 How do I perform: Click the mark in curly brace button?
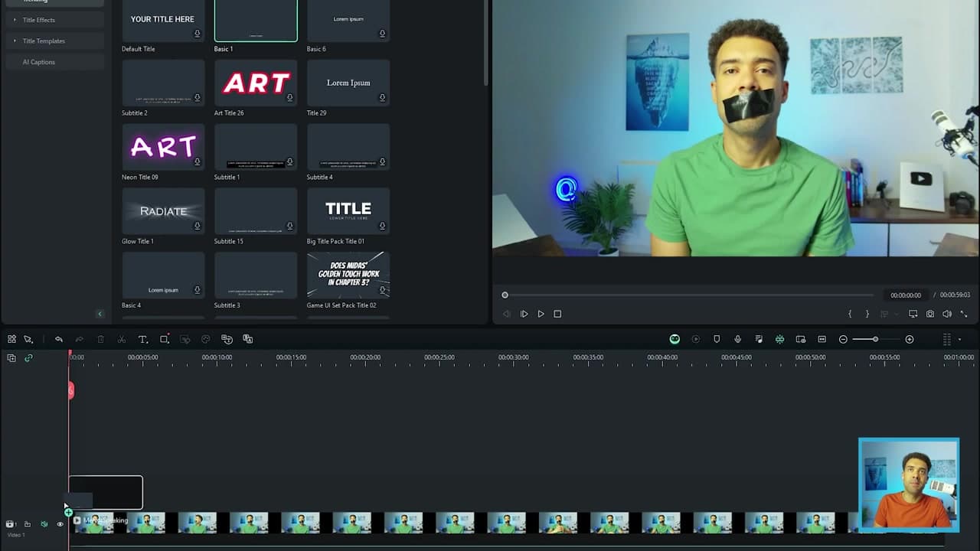click(850, 314)
